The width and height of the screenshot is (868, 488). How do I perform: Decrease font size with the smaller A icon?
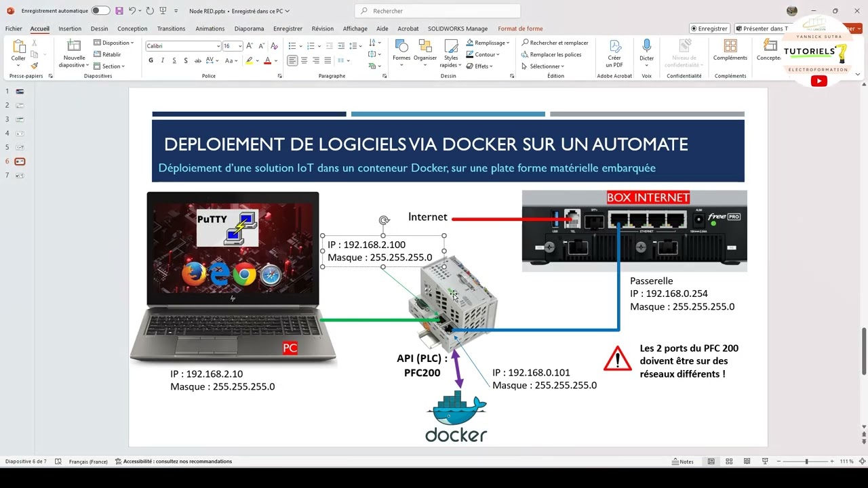point(261,46)
